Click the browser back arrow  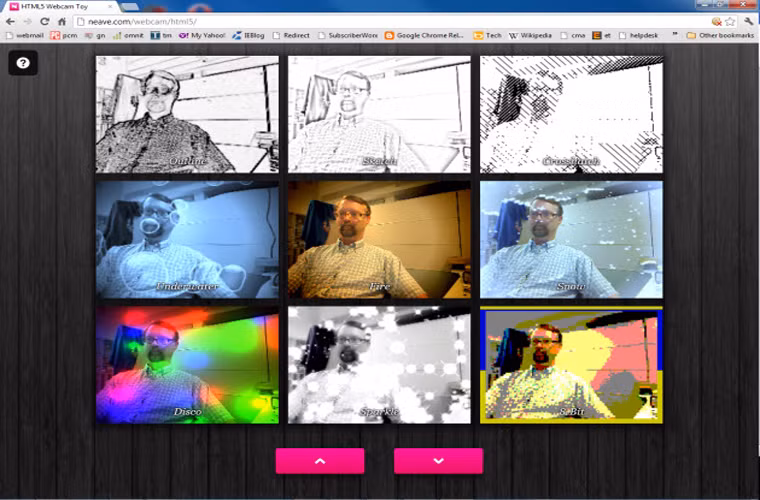pos(10,21)
